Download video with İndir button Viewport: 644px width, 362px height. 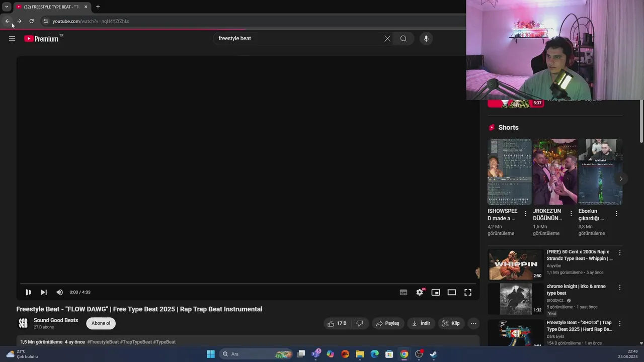421,323
